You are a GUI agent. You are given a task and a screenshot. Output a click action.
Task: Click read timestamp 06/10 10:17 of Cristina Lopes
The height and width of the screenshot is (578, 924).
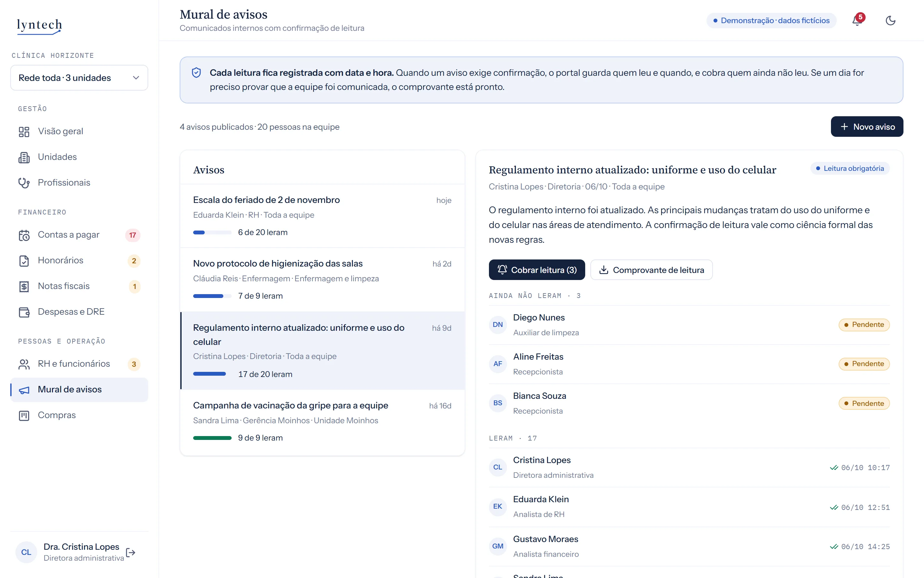click(x=860, y=468)
